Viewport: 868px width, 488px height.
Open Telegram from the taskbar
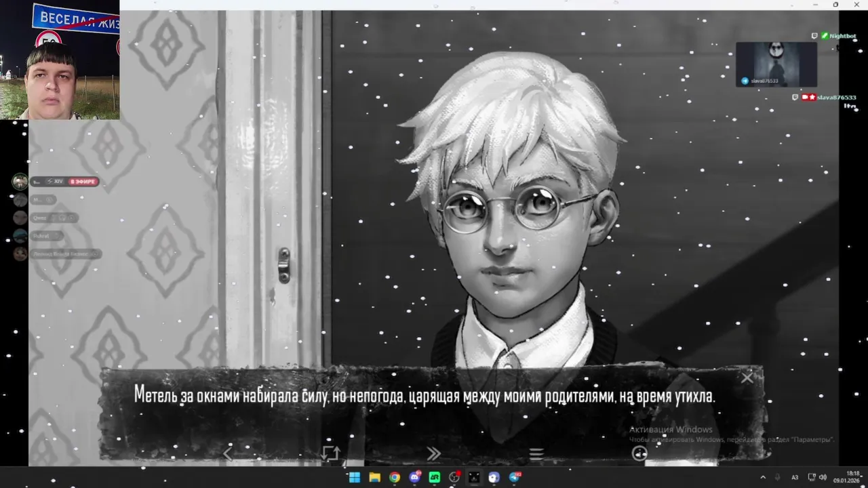click(x=515, y=477)
